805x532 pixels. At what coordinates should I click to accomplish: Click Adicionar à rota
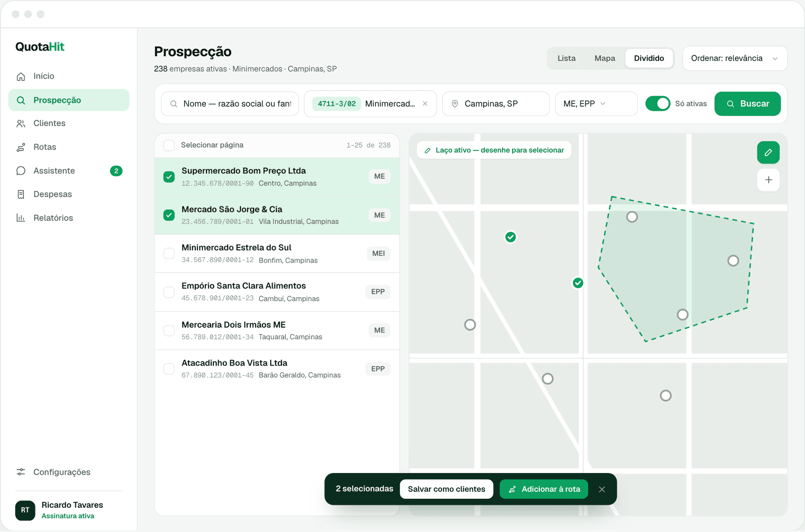pos(544,489)
